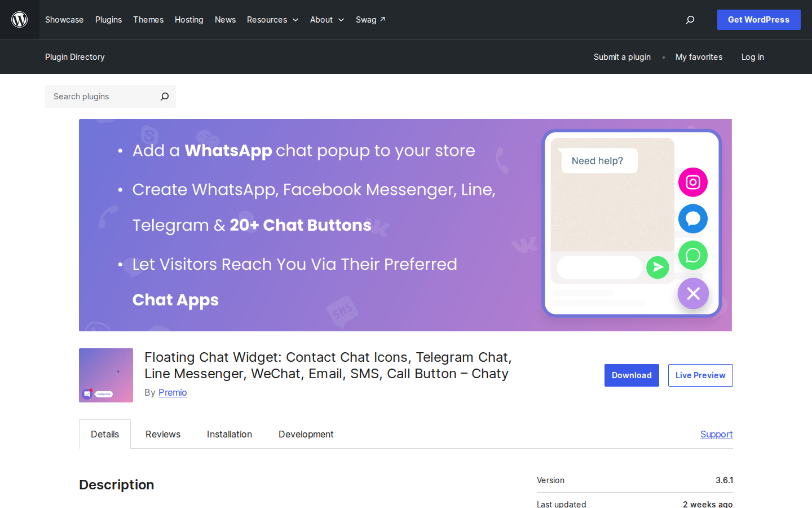This screenshot has width=812, height=508.
Task: Click the blue Messenger chat bubble icon
Action: 693,219
